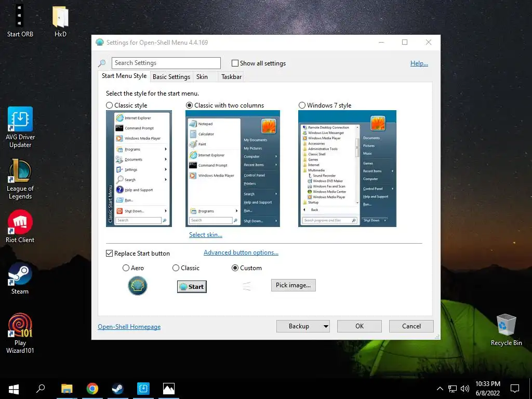Open the network status tray icon
This screenshot has height=399, width=532.
click(x=453, y=389)
